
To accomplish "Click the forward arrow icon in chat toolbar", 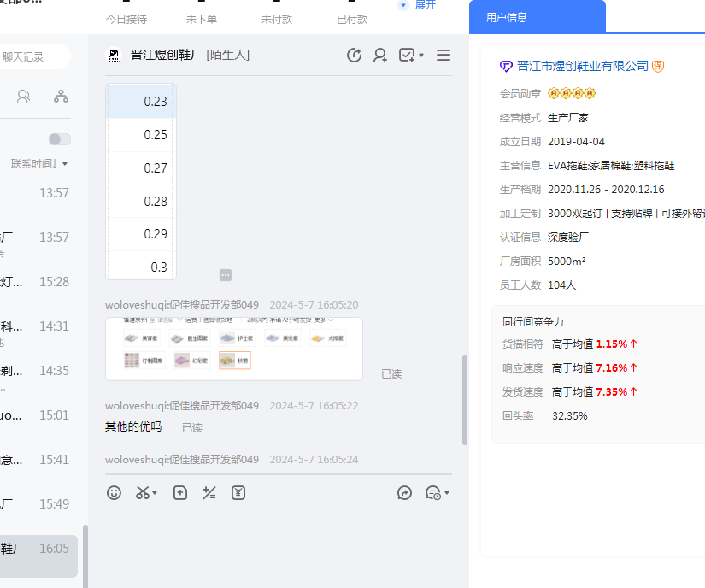I will coord(405,493).
